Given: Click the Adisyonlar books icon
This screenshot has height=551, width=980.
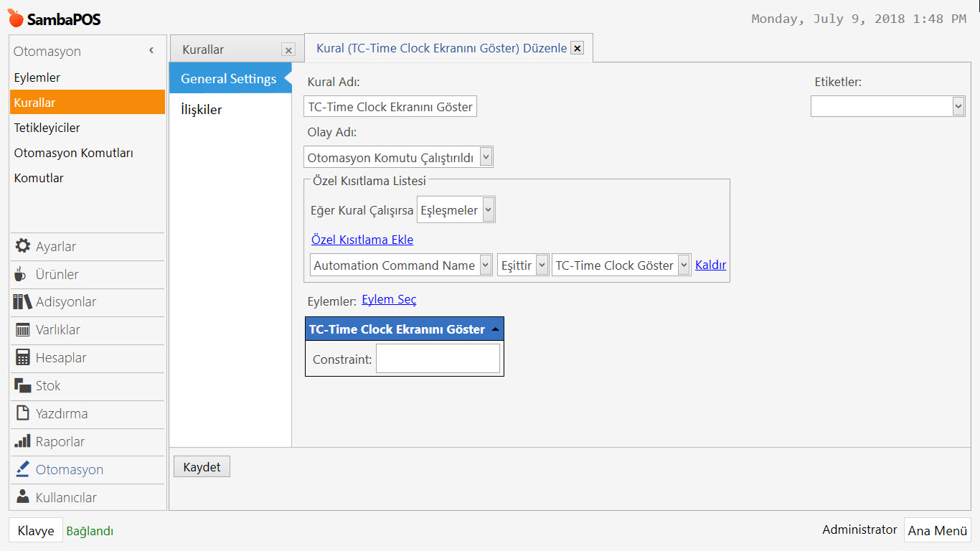Looking at the screenshot, I should 22,302.
